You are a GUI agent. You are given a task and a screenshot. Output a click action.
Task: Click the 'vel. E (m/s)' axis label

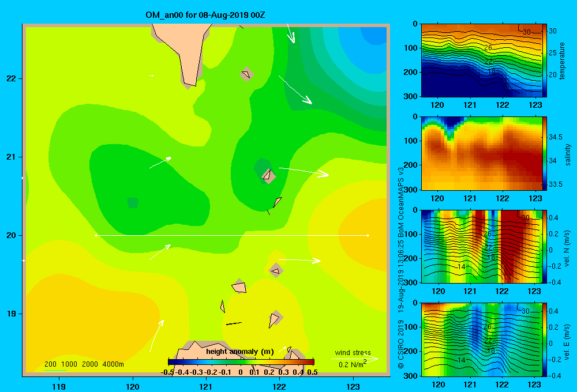pos(567,342)
